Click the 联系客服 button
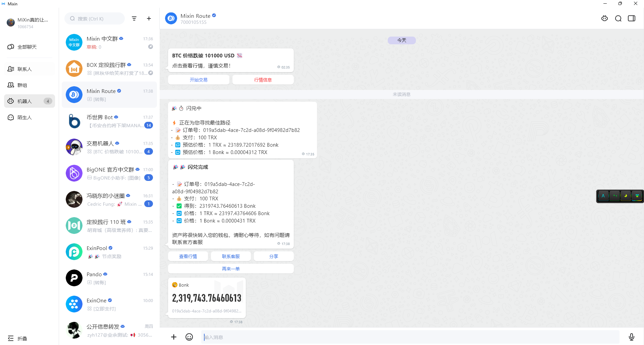 [x=231, y=256]
